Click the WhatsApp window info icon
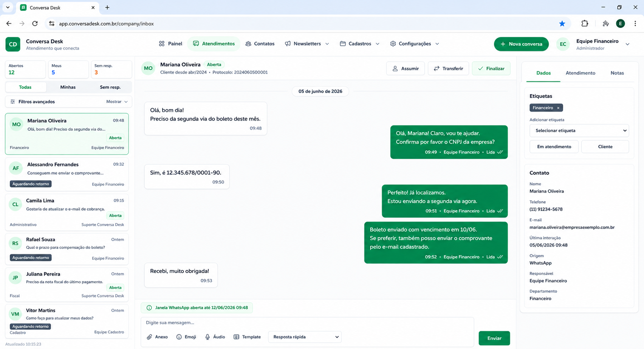 tap(149, 308)
